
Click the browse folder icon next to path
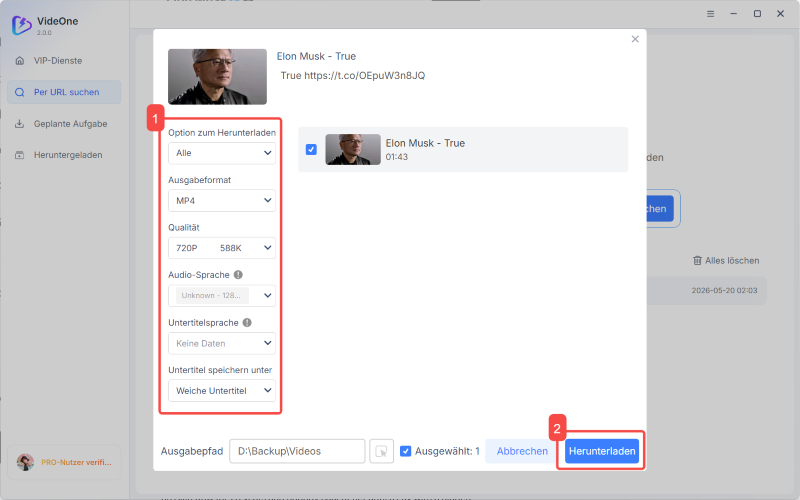click(382, 451)
